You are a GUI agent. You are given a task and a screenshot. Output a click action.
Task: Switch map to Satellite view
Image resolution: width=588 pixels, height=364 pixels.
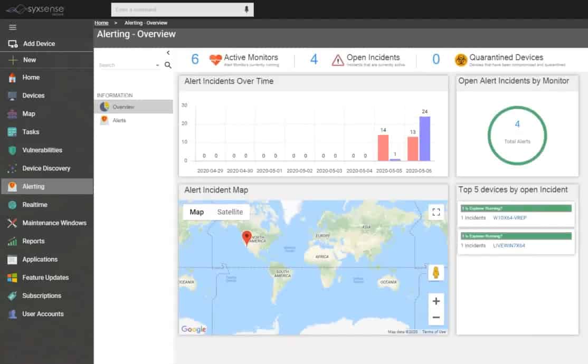(230, 212)
